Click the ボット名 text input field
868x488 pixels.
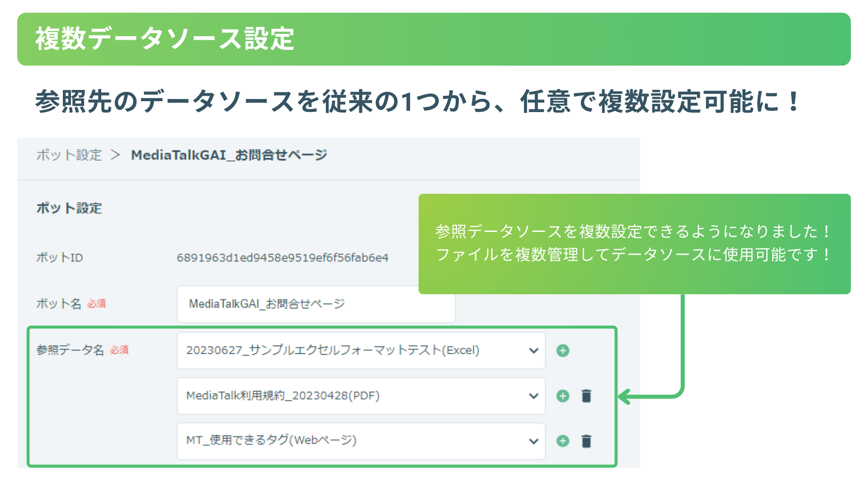(x=316, y=304)
